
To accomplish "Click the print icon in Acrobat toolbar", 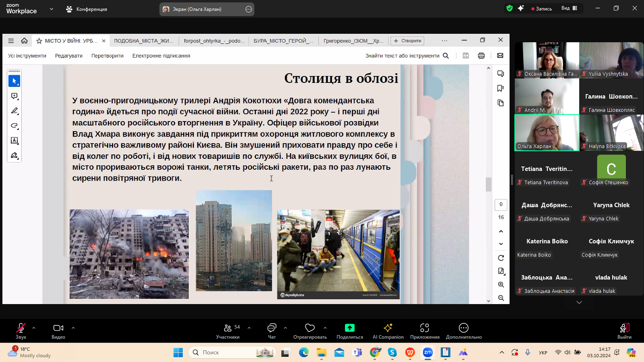I will [x=481, y=56].
